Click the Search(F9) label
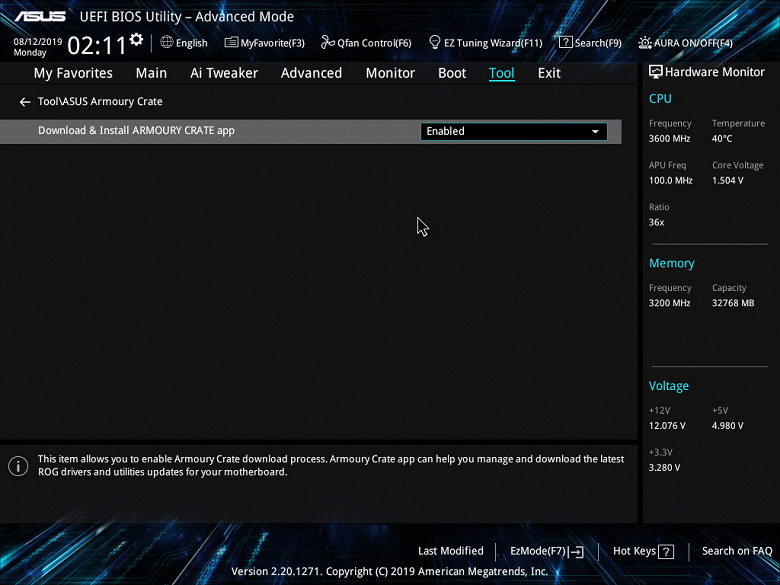The width and height of the screenshot is (780, 585). pos(598,43)
